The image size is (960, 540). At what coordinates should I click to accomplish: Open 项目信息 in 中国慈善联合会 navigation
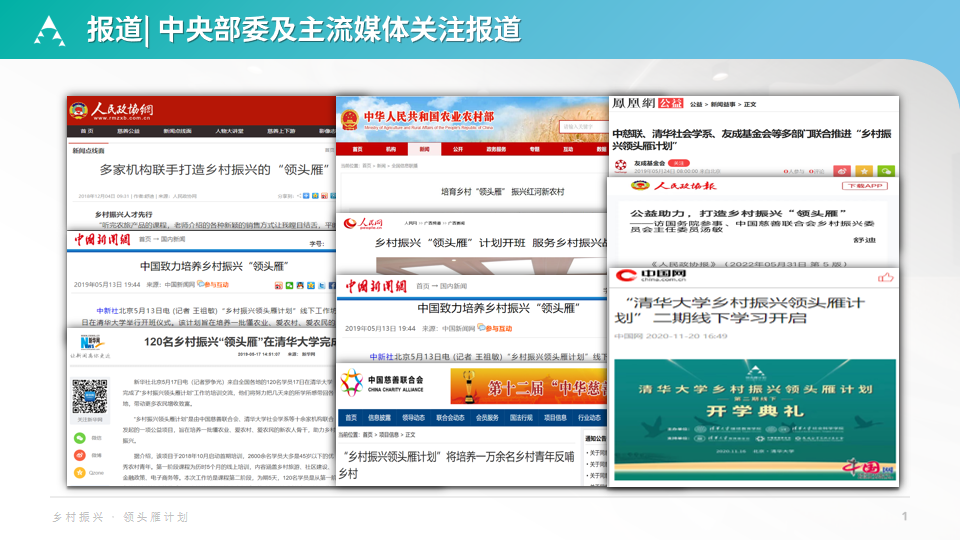(555, 418)
